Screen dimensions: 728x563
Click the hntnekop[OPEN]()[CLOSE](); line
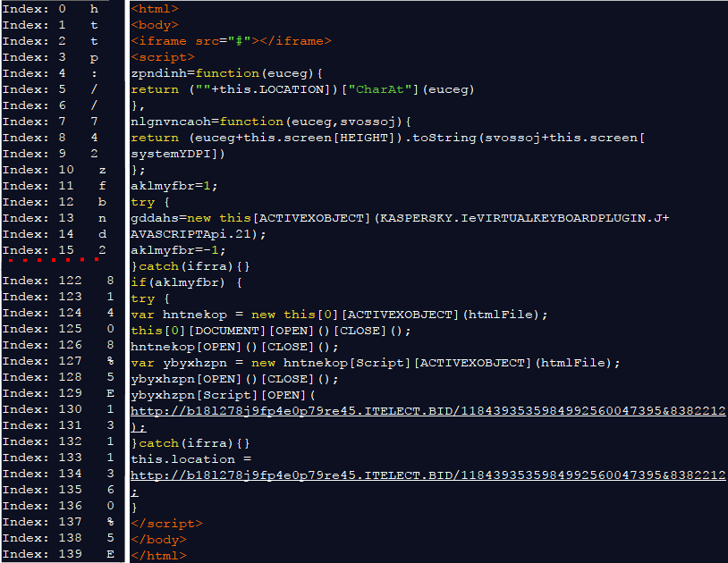click(234, 347)
